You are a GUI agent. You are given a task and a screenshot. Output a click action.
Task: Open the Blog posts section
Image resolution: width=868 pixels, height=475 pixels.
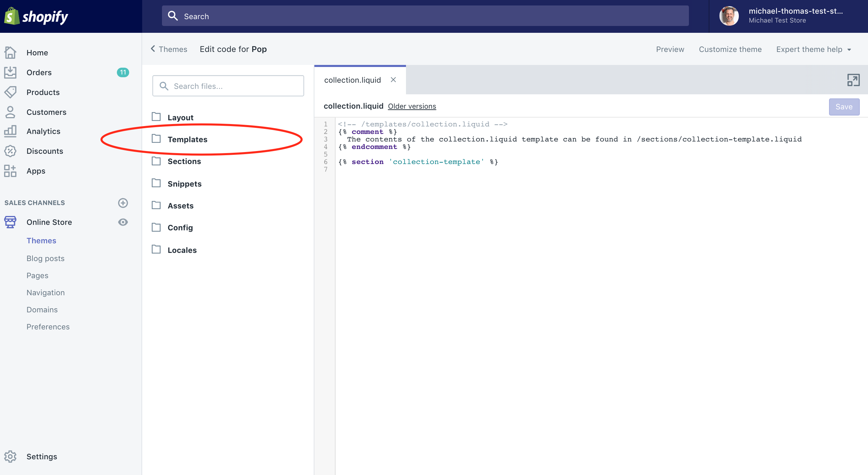click(45, 258)
